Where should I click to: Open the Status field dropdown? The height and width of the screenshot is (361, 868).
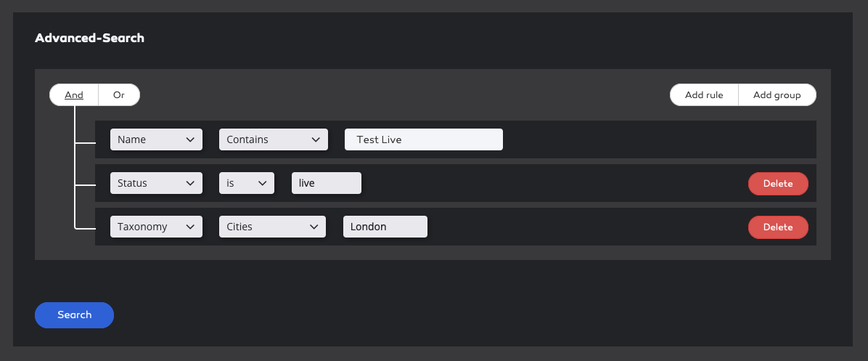(156, 183)
